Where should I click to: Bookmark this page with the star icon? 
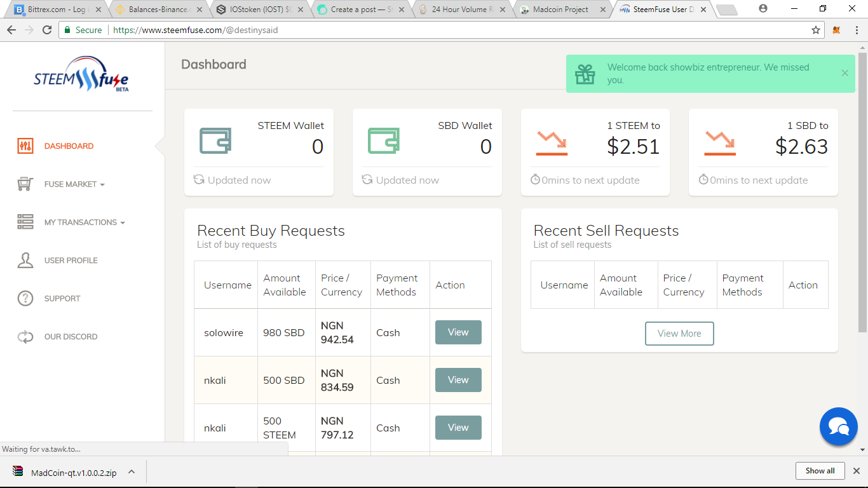pos(816,30)
